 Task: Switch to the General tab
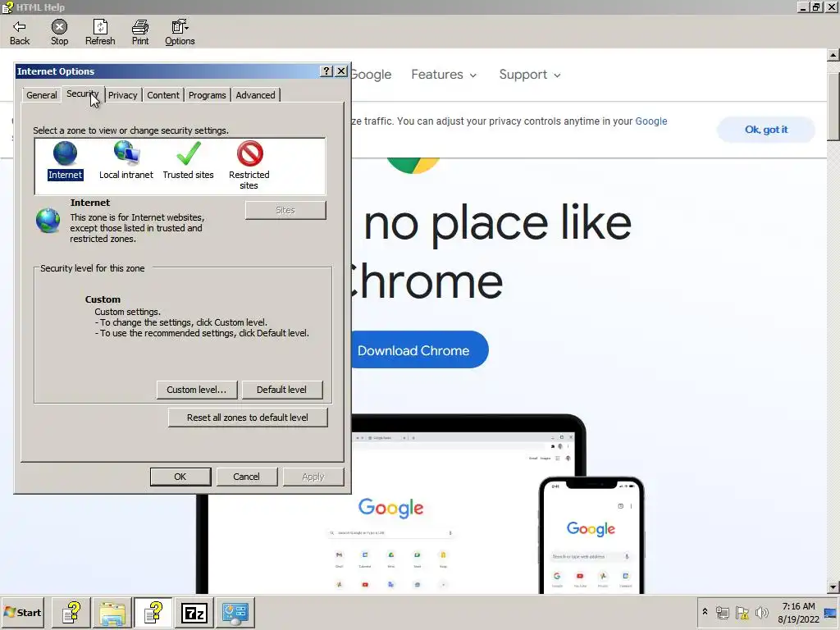[42, 95]
